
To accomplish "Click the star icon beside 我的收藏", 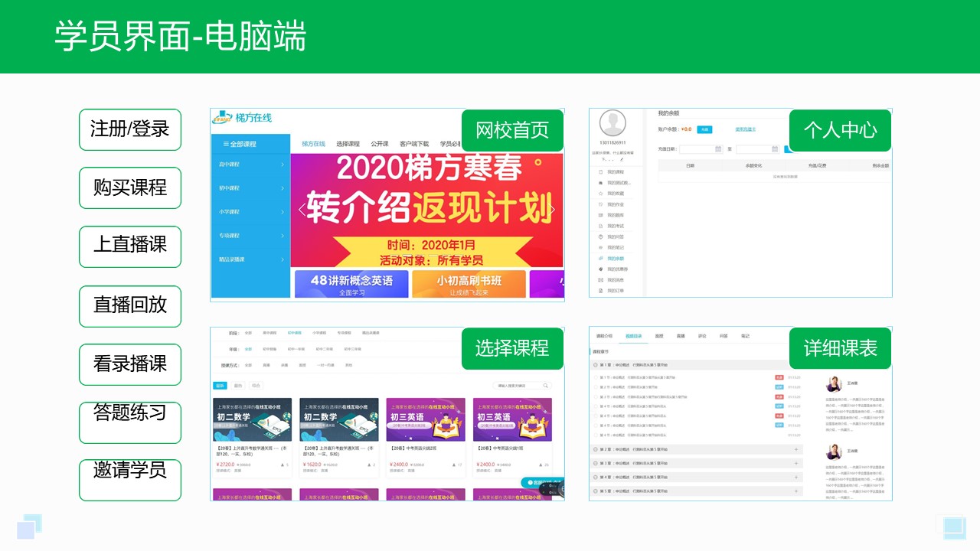I will 599,194.
